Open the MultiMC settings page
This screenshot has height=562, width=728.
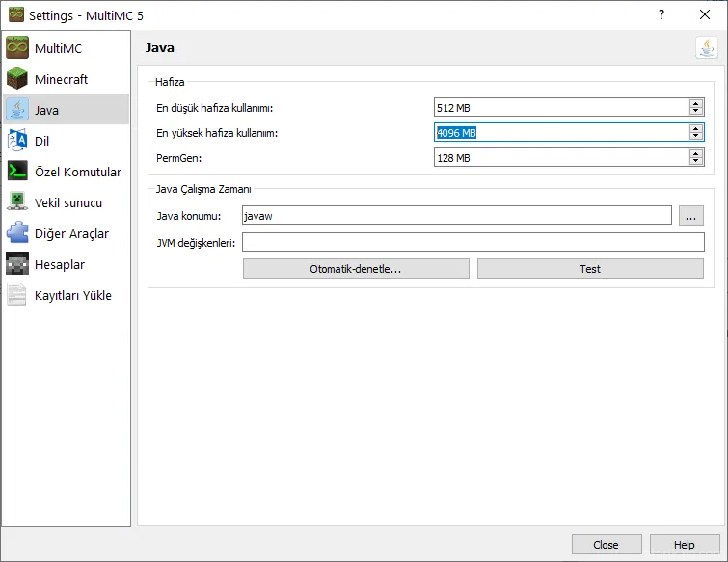click(x=66, y=48)
